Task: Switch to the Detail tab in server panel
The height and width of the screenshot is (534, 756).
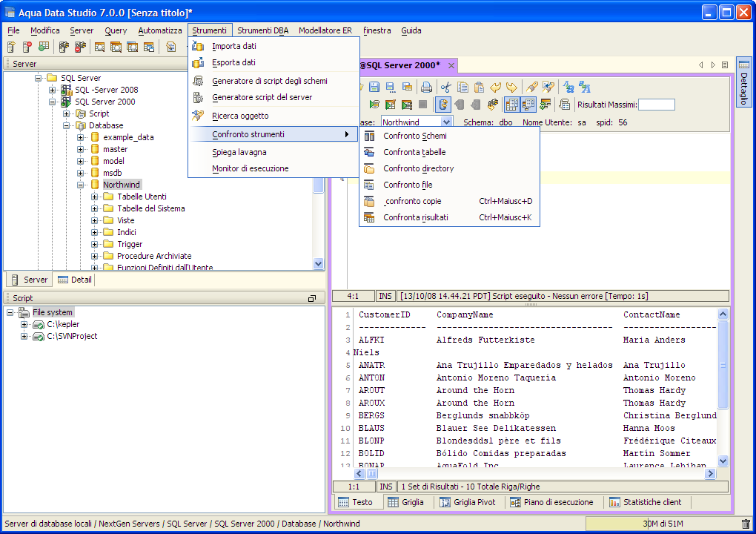Action: 74,280
